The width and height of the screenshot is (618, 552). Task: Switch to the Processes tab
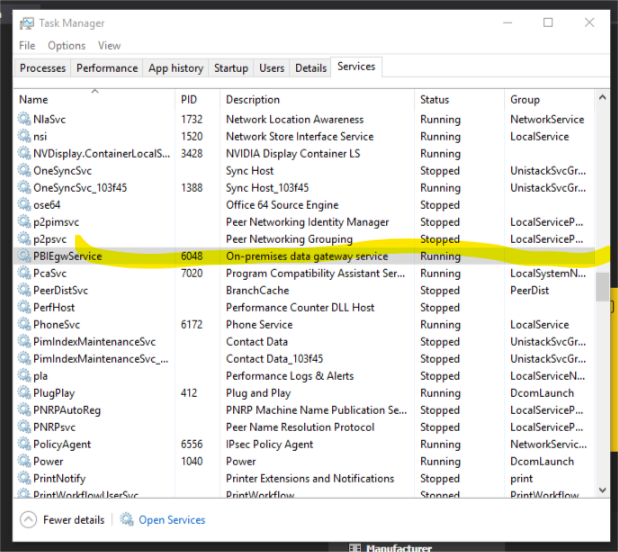43,68
